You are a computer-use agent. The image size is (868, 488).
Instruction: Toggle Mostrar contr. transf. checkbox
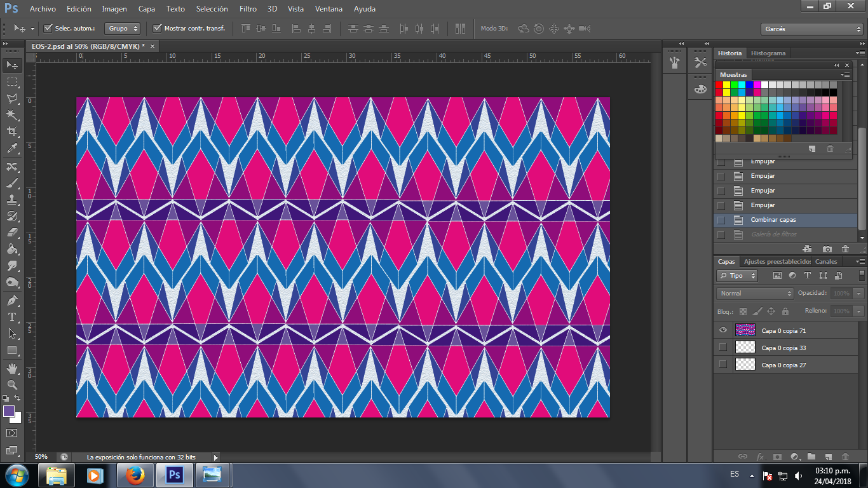[x=158, y=28]
